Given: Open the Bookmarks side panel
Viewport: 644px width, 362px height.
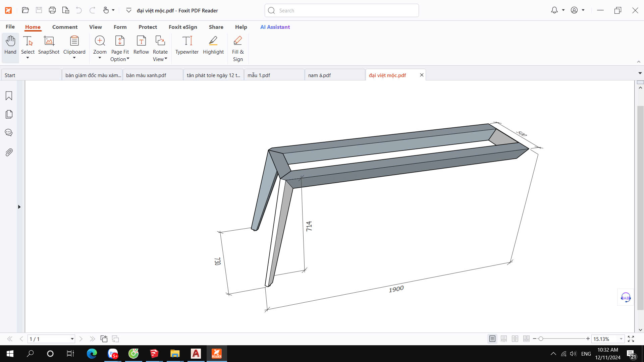Looking at the screenshot, I should tap(9, 96).
